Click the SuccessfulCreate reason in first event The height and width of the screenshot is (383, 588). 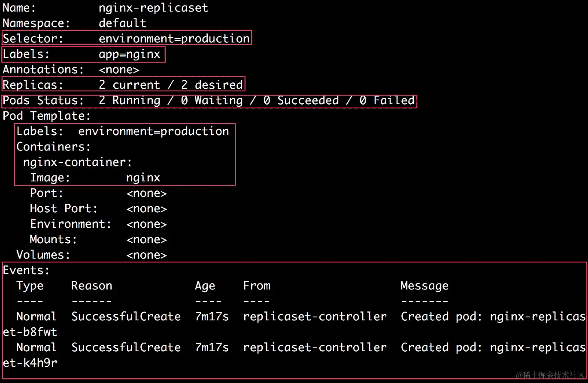[126, 316]
